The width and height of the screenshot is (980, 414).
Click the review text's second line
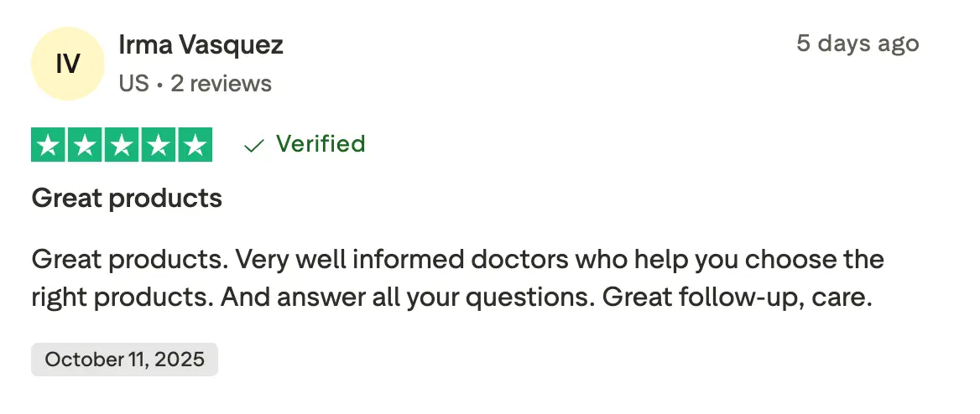click(452, 298)
